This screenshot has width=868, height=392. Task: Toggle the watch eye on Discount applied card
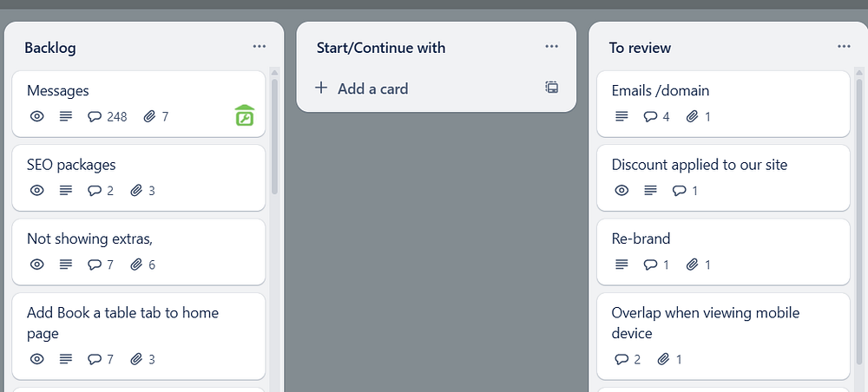coord(621,191)
